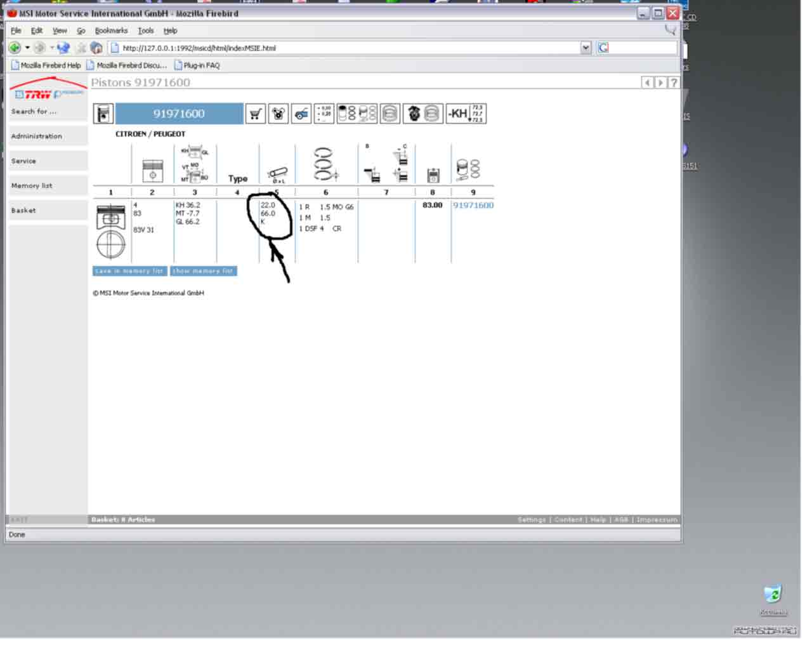Click Settings in footer bar
812x650 pixels.
pos(532,520)
